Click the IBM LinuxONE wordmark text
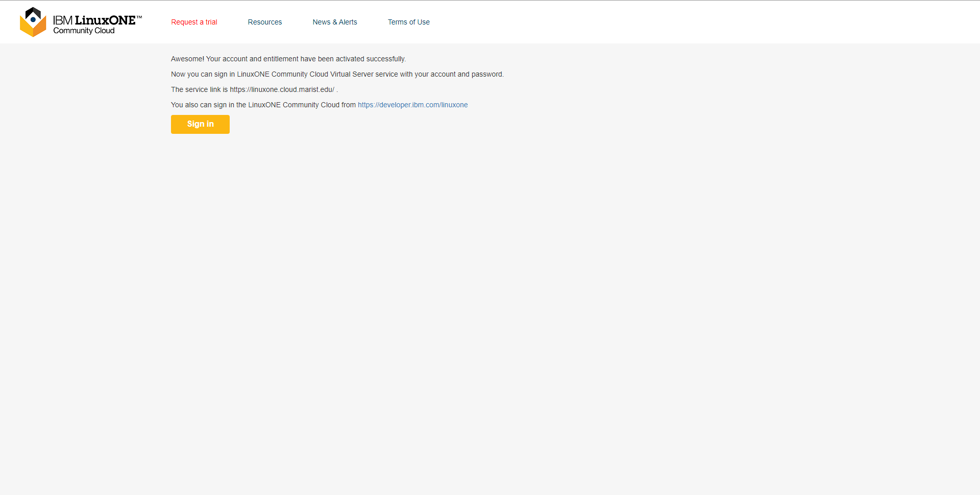Viewport: 980px width, 495px height. click(94, 20)
